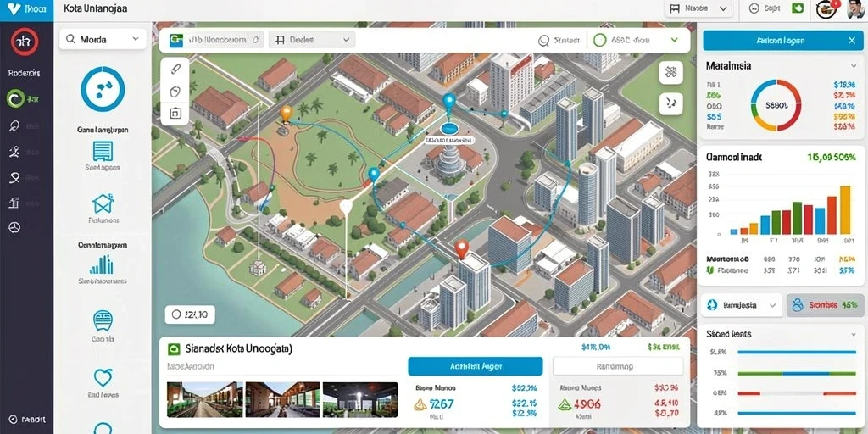The image size is (868, 434).
Task: Toggle the green checkbox beside Slanadst Kota title
Action: (174, 349)
